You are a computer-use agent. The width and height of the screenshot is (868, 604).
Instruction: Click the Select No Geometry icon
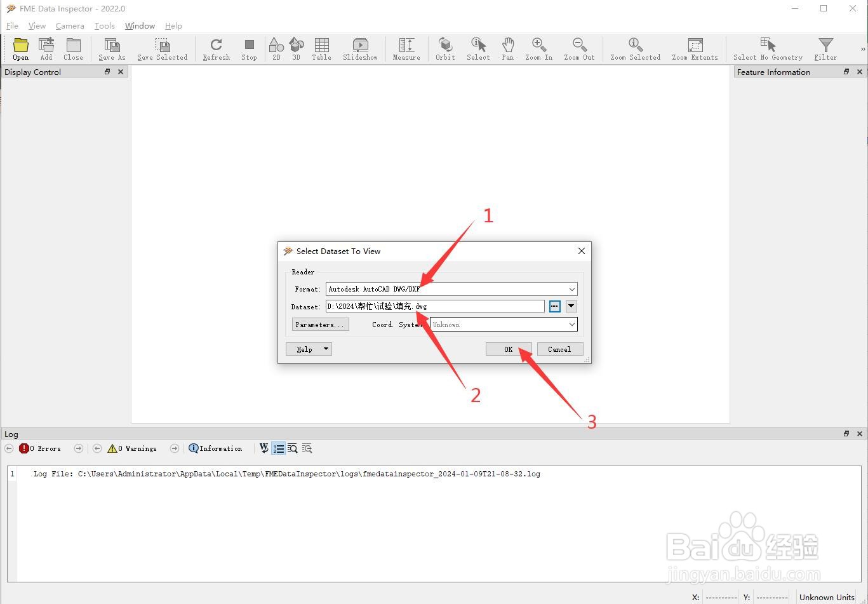pos(768,49)
